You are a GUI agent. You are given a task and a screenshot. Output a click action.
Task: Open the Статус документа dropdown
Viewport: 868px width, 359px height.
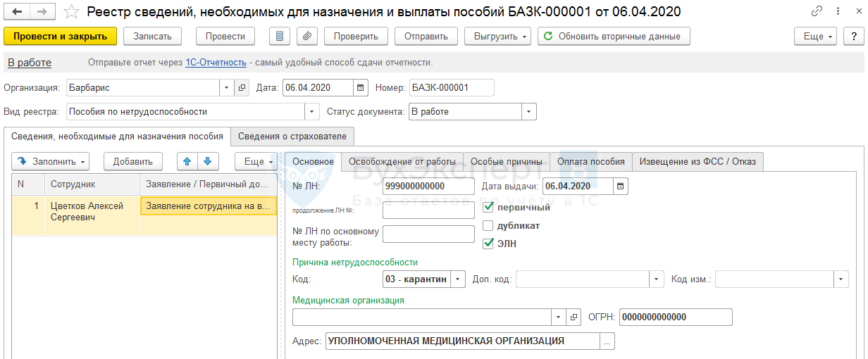pos(528,112)
